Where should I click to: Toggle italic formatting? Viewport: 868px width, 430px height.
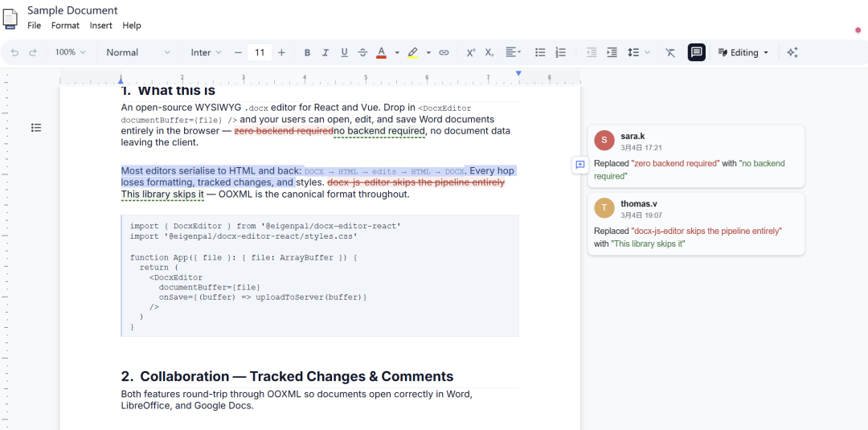point(325,52)
